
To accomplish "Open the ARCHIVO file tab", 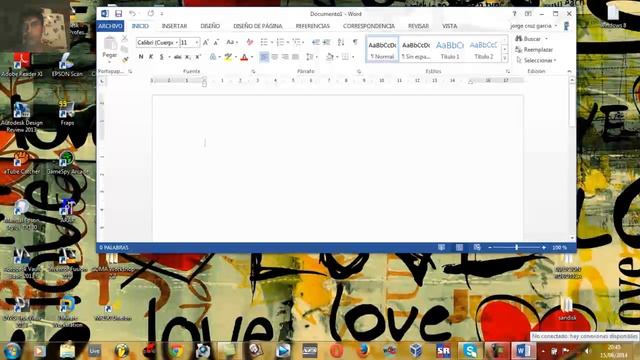I will coord(110,26).
